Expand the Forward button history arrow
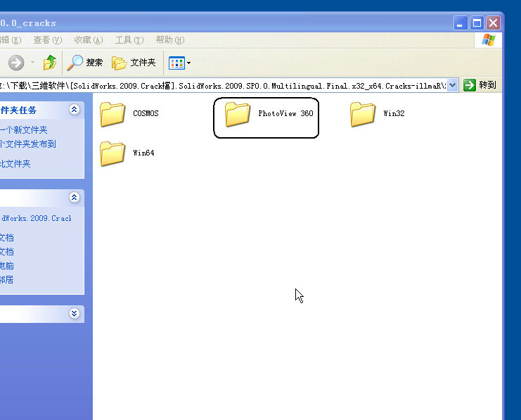The image size is (521, 420). tap(32, 63)
